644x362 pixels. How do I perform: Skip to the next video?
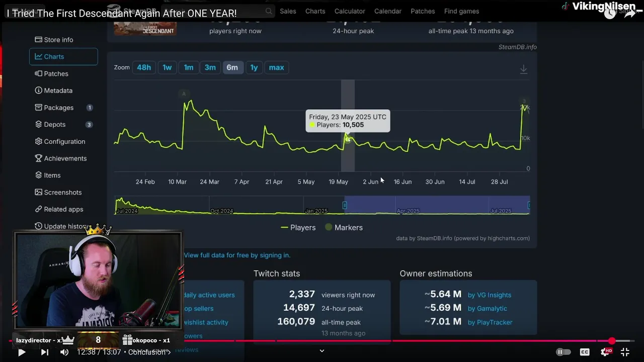click(x=44, y=352)
